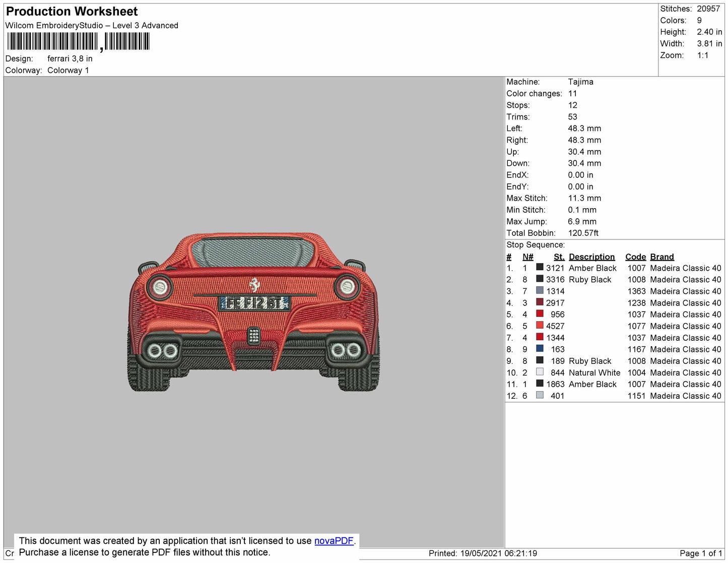This screenshot has width=728, height=563.
Task: Open the novaPDF hyperlink
Action: click(x=334, y=541)
